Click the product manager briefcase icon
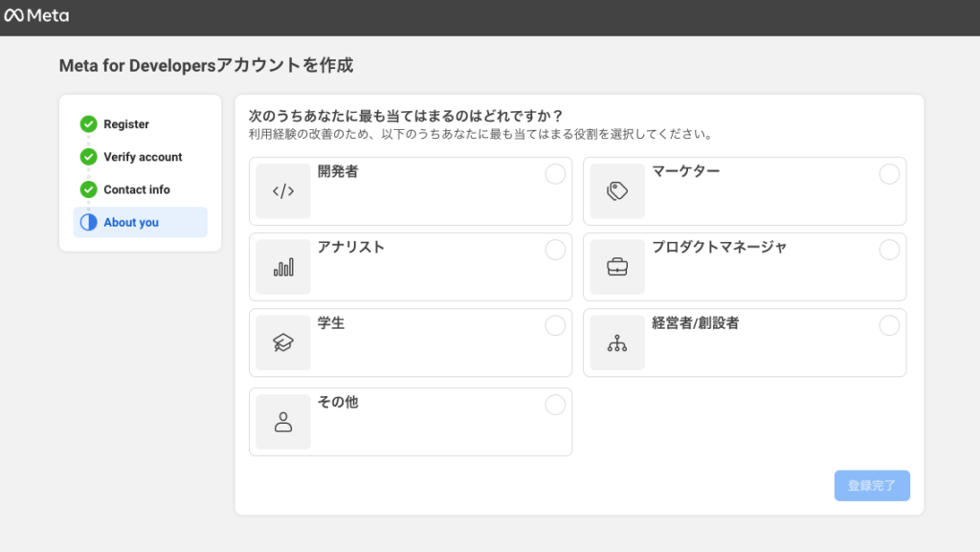 click(617, 267)
